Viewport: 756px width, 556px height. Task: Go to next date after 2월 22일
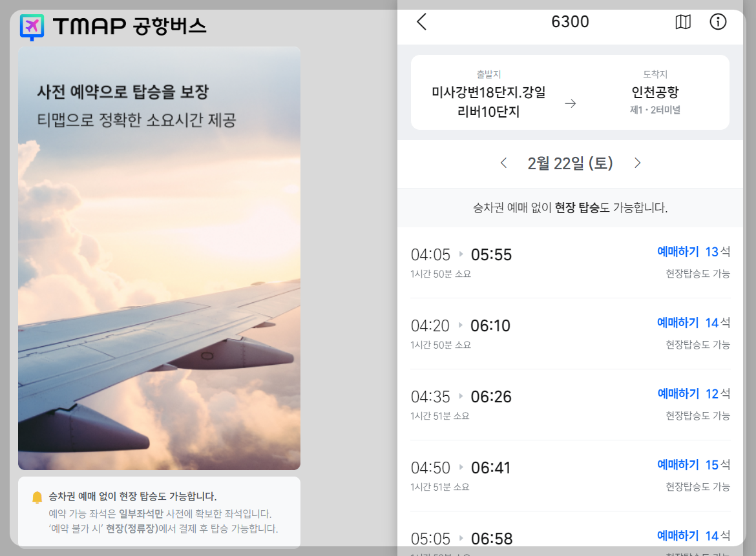pyautogui.click(x=637, y=163)
